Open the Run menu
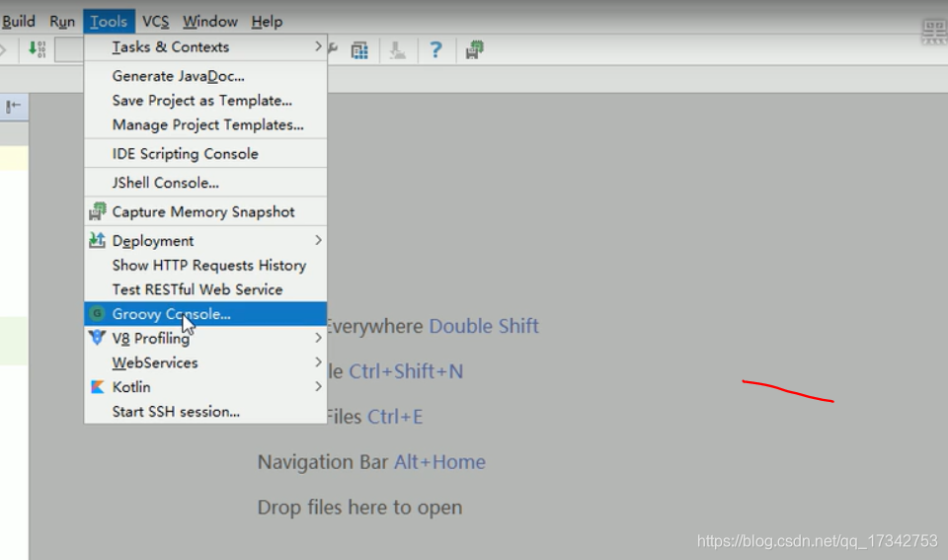The width and height of the screenshot is (948, 560). tap(62, 22)
